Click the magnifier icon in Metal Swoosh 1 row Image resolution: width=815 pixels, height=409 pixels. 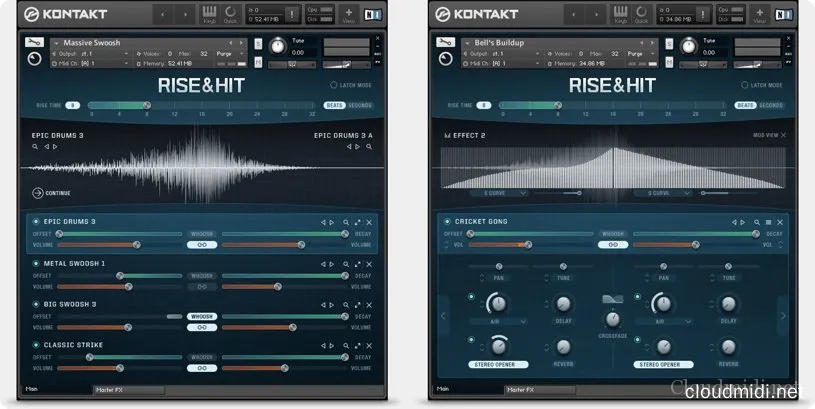tap(346, 264)
